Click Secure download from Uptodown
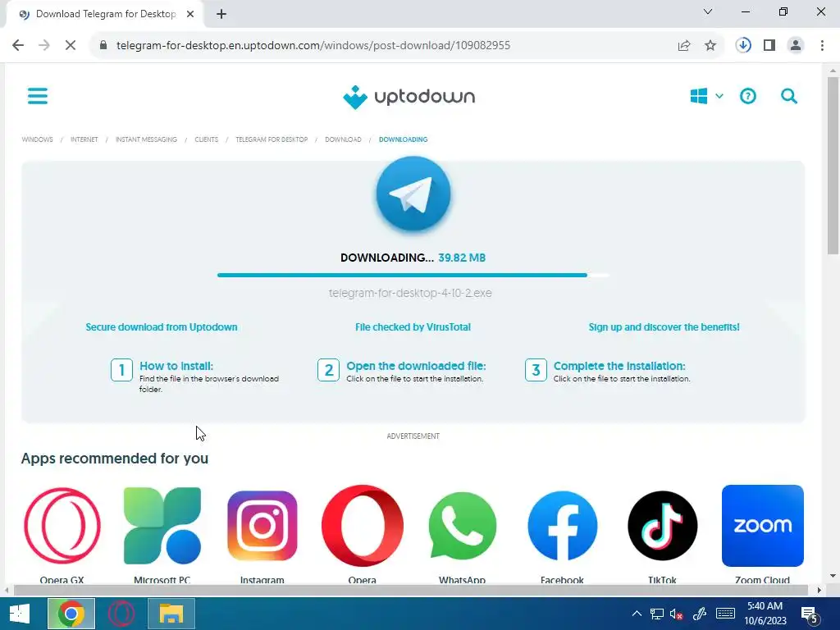 click(x=162, y=327)
